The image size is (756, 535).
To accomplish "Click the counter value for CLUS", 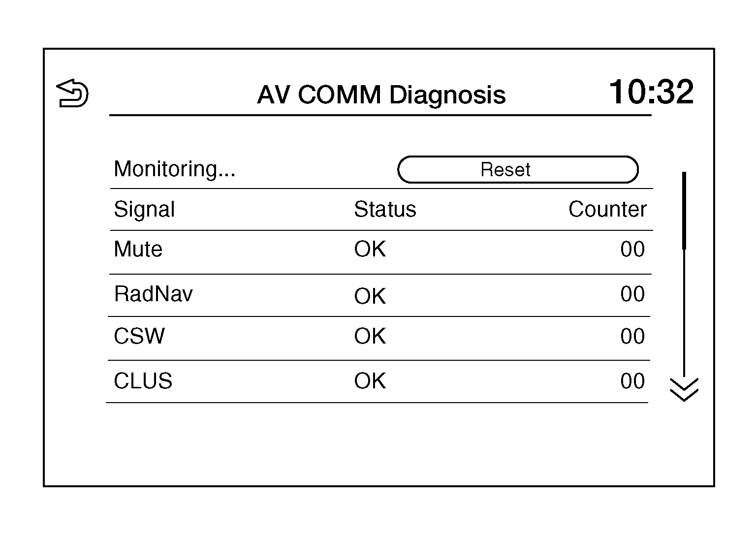I will click(x=632, y=381).
